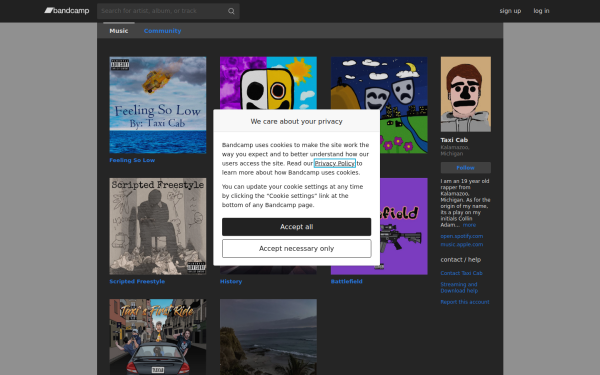
Task: Open the Feeling So Low album cover
Action: pos(158,105)
